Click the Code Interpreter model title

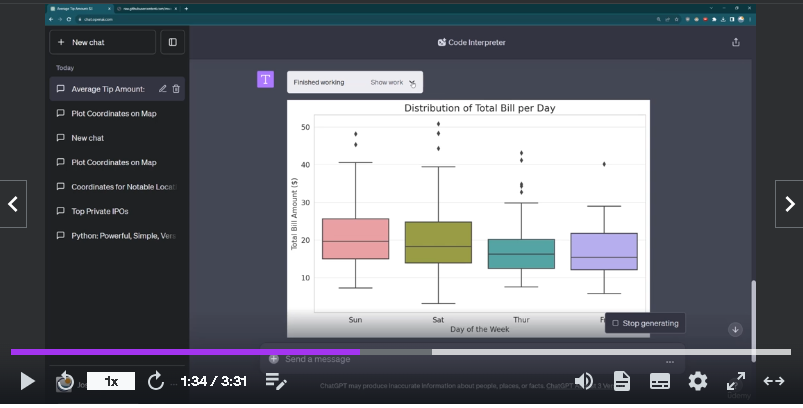coord(472,42)
